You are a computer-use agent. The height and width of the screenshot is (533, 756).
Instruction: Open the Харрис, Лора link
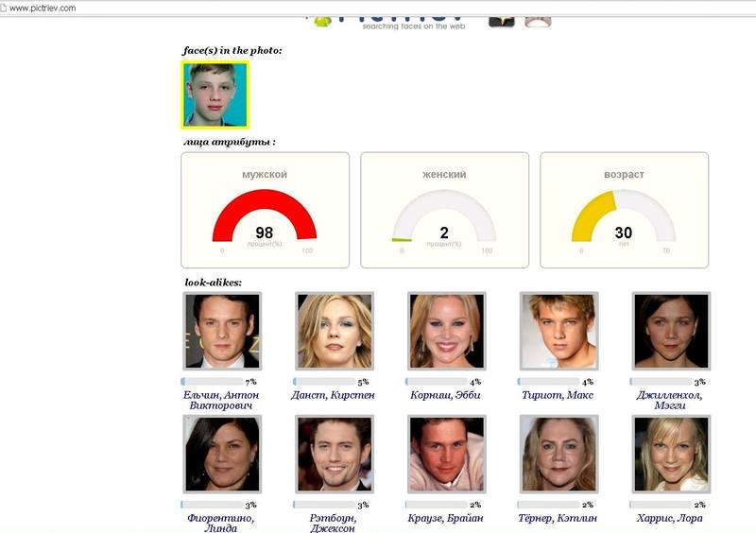[670, 518]
